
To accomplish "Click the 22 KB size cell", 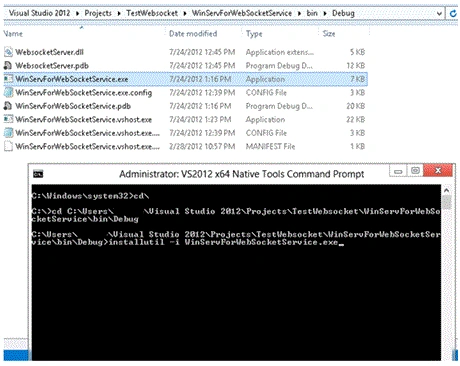I will [x=356, y=119].
